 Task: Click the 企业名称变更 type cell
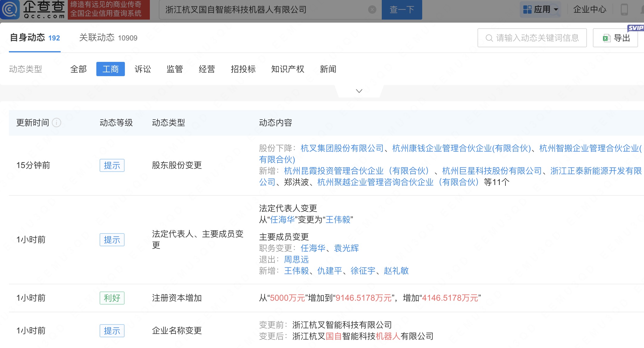click(177, 330)
